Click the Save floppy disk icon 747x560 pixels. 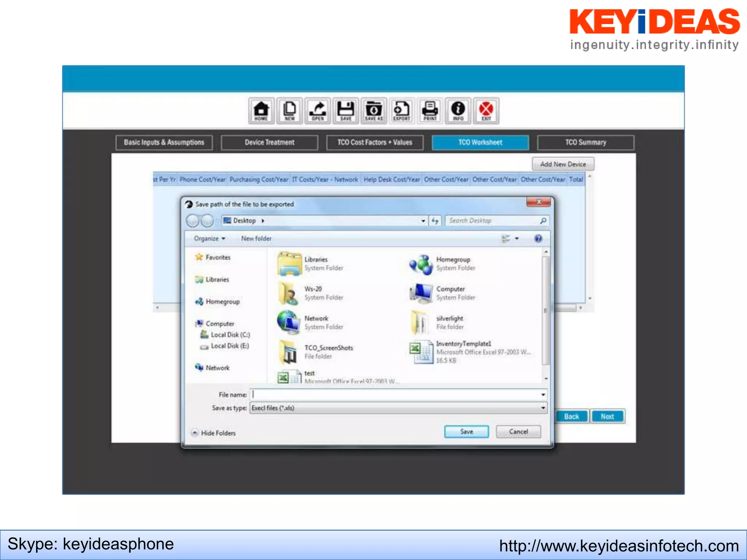coord(346,110)
